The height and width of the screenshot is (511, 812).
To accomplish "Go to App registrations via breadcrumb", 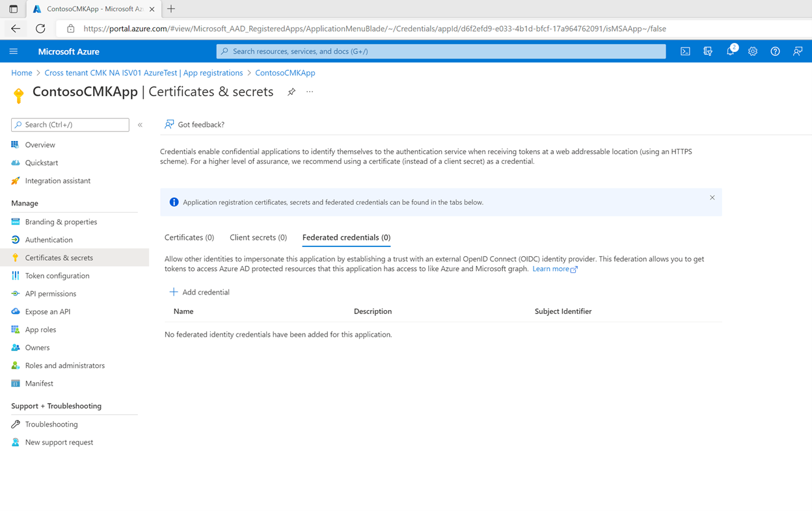I will pyautogui.click(x=213, y=73).
